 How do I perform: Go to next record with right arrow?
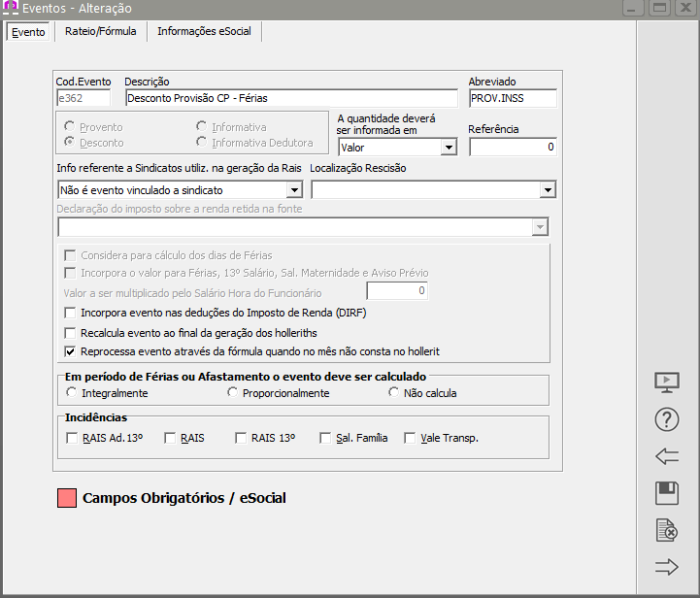tap(667, 568)
